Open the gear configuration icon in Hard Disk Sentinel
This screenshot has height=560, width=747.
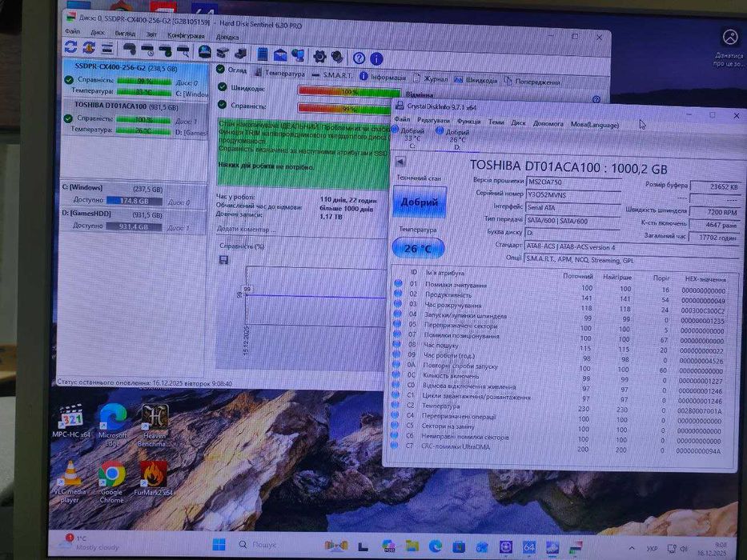[319, 57]
